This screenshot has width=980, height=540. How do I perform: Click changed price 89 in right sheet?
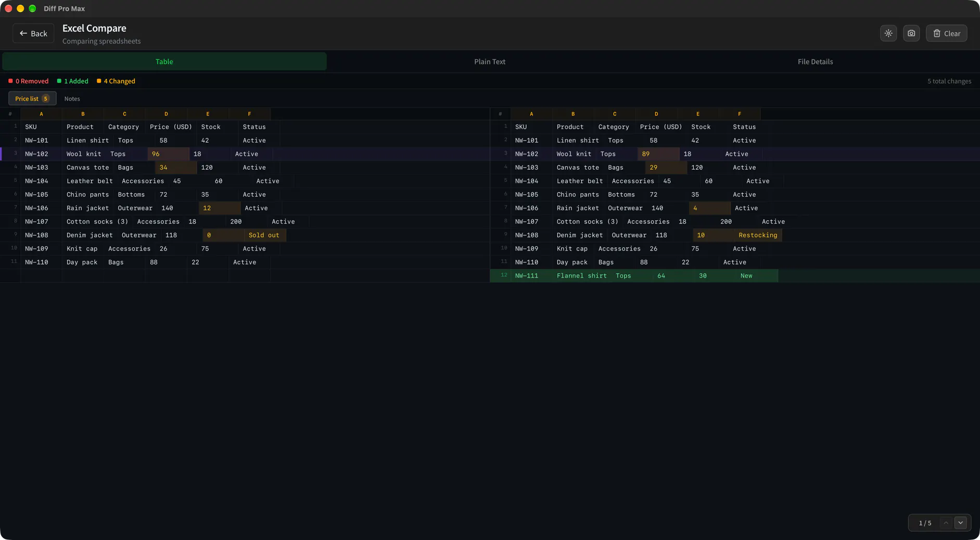[x=658, y=154]
